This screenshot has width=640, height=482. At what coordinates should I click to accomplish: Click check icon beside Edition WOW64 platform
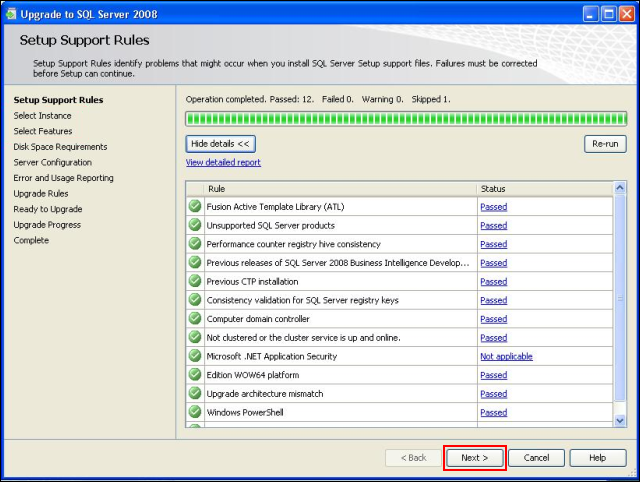pyautogui.click(x=195, y=375)
